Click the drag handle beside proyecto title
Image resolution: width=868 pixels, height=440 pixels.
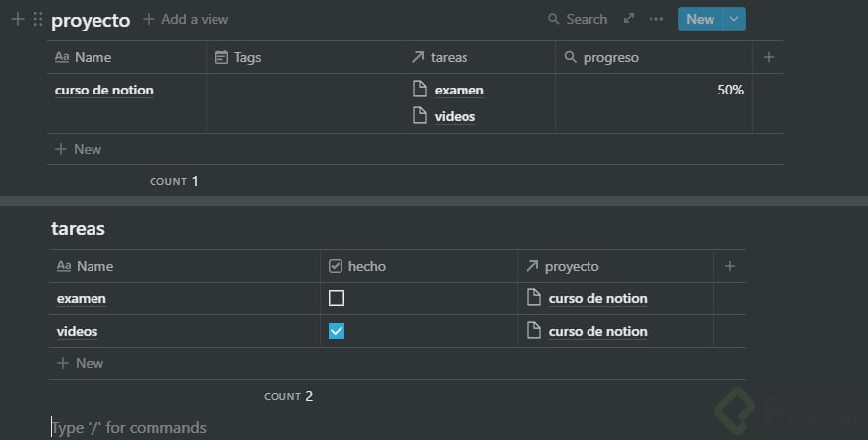(37, 19)
